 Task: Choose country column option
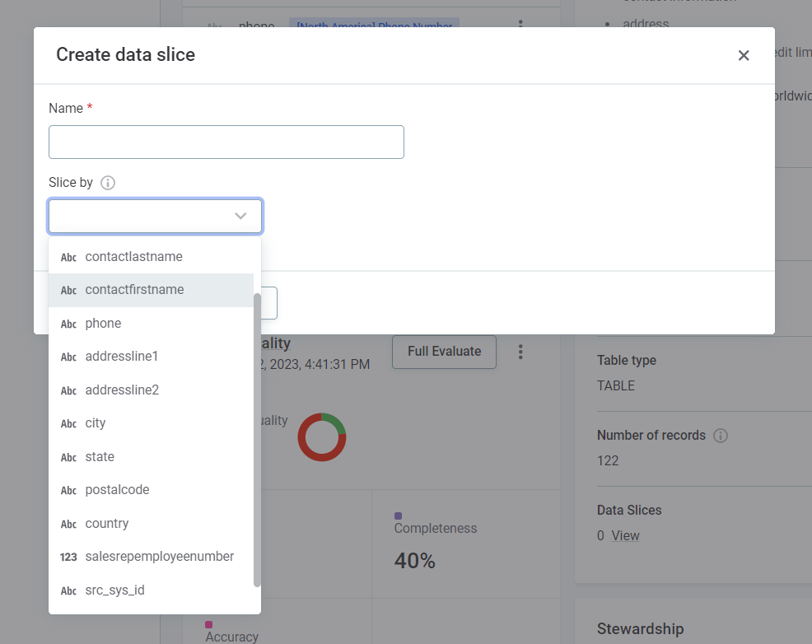click(107, 524)
